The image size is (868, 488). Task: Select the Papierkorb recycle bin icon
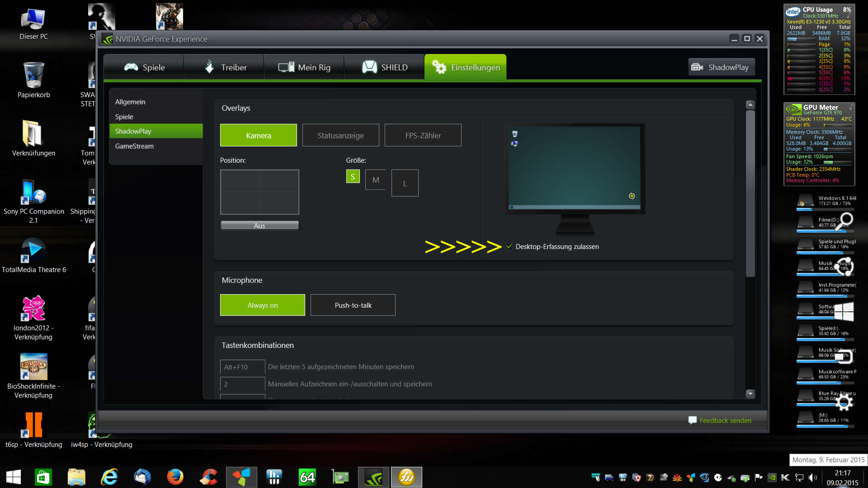coord(33,80)
